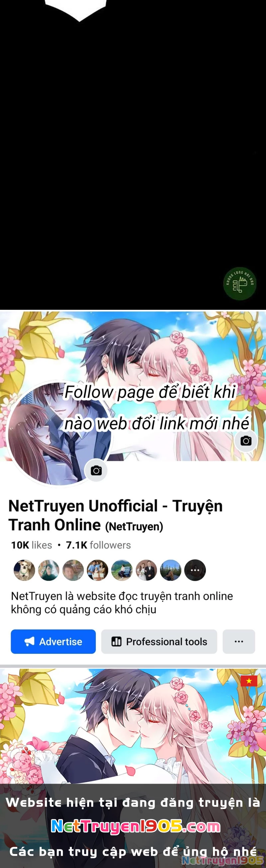This screenshot has height=868, width=266.
Task: Click the Vietnam flag icon
Action: 249,681
